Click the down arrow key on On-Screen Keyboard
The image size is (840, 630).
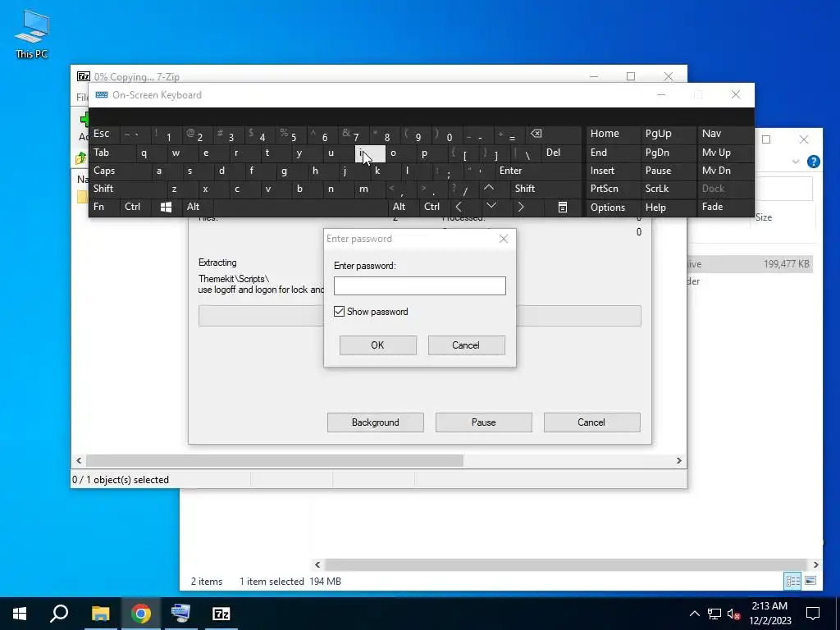click(x=491, y=206)
